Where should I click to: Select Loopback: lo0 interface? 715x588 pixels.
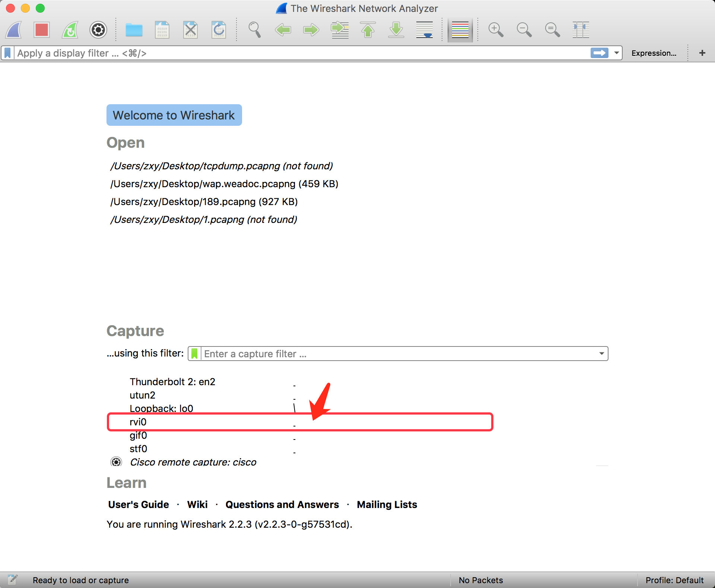click(161, 409)
